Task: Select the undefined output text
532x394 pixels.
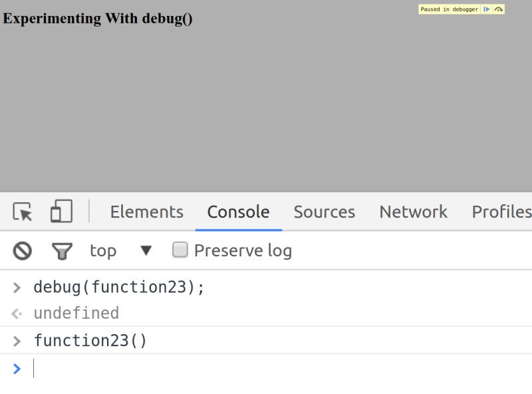Action: click(76, 313)
